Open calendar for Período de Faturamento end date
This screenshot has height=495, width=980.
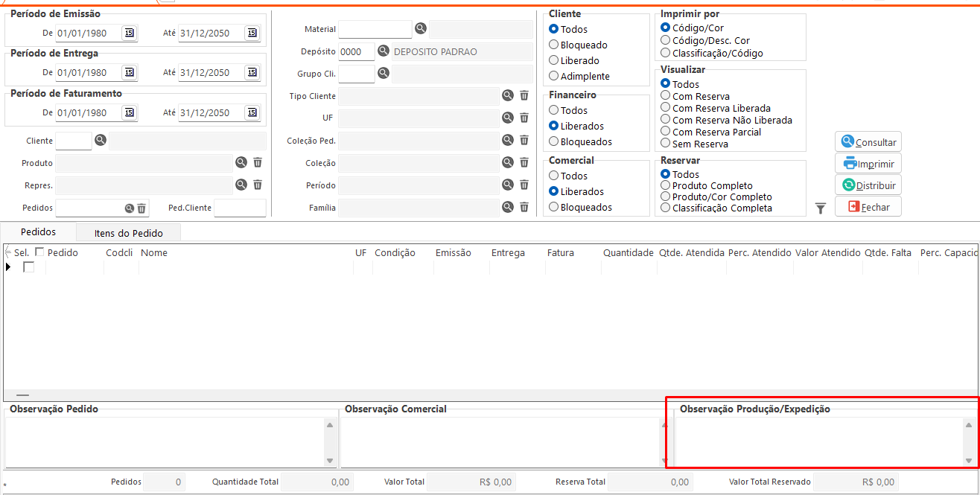tap(252, 113)
